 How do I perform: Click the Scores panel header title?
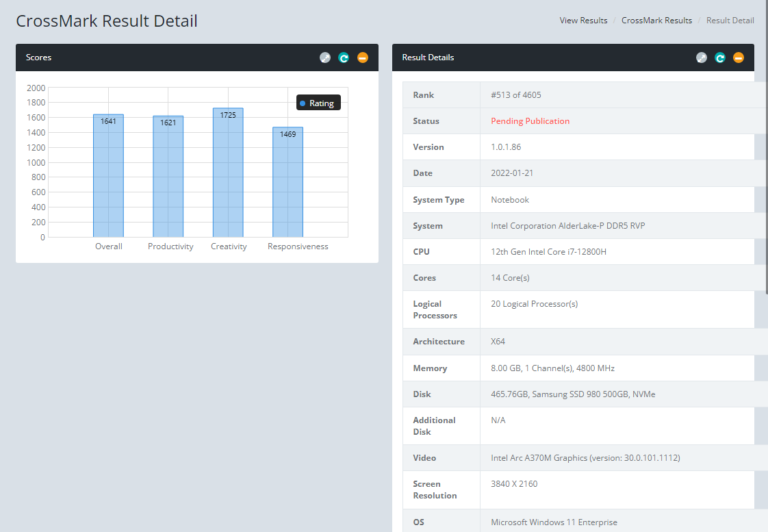pyautogui.click(x=38, y=58)
